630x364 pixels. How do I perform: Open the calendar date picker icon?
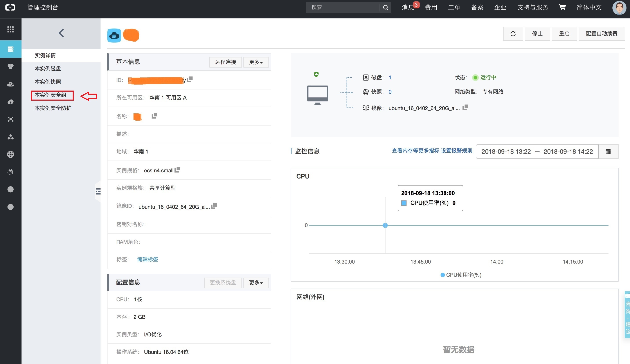[608, 151]
